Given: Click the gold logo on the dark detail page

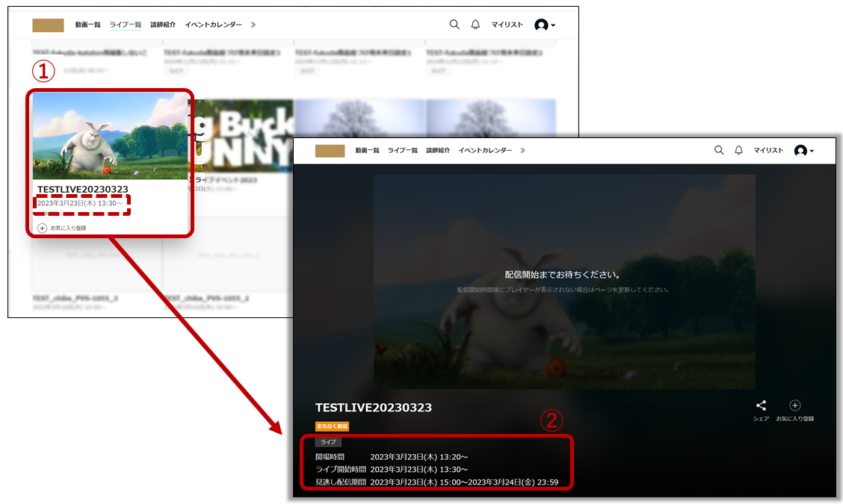Looking at the screenshot, I should pyautogui.click(x=330, y=151).
